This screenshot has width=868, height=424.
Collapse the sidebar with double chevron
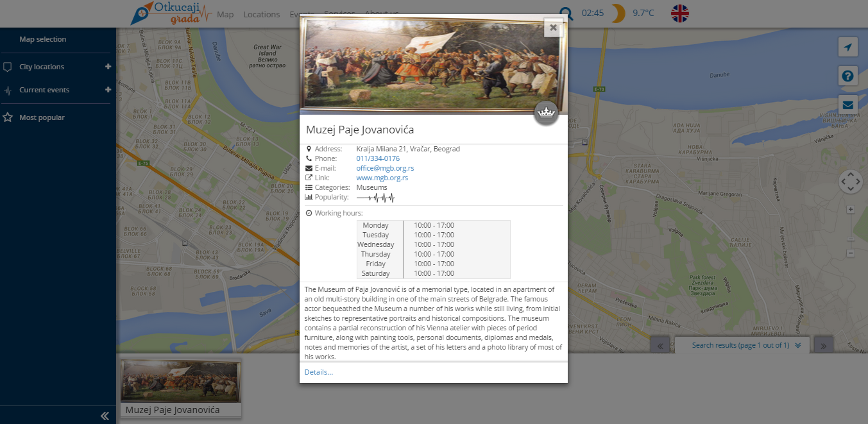(x=105, y=416)
